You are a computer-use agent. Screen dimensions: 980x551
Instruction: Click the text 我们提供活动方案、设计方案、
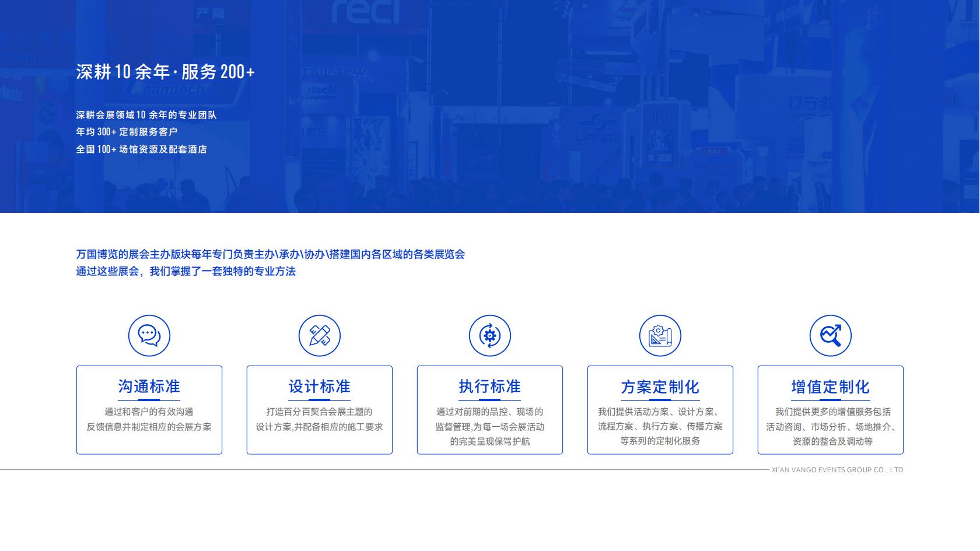(x=660, y=412)
